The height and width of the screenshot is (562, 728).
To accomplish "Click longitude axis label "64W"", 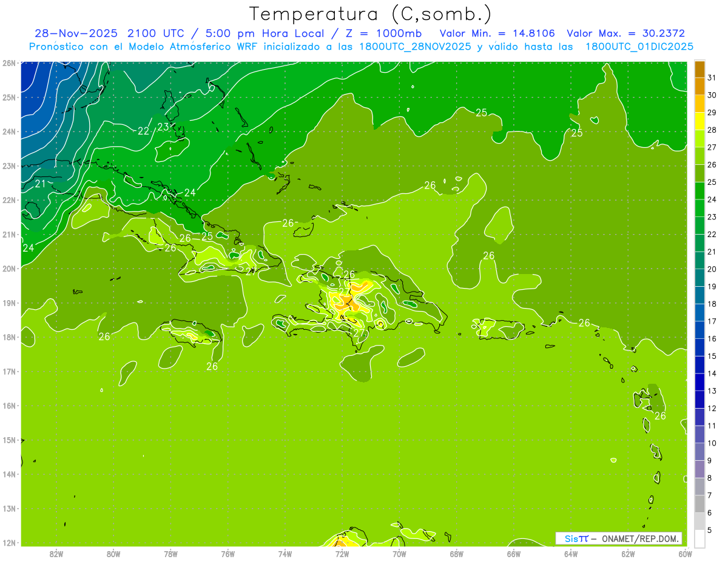I will [571, 554].
